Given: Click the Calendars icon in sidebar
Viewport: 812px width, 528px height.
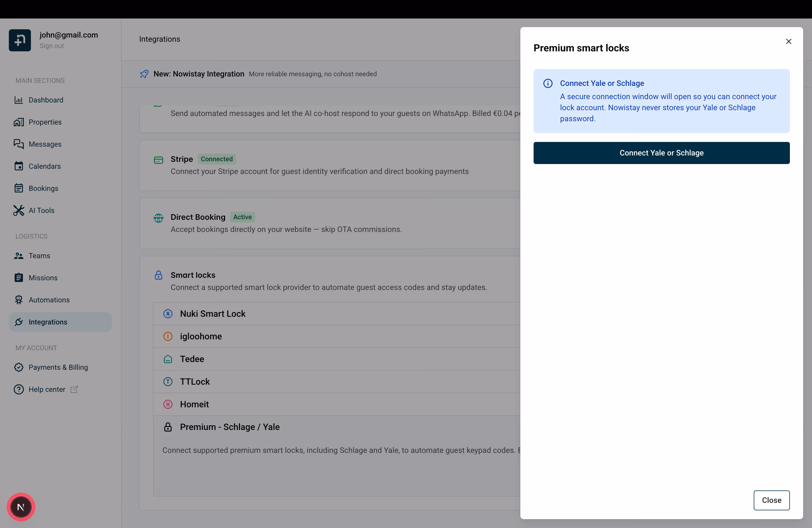Looking at the screenshot, I should pos(19,166).
